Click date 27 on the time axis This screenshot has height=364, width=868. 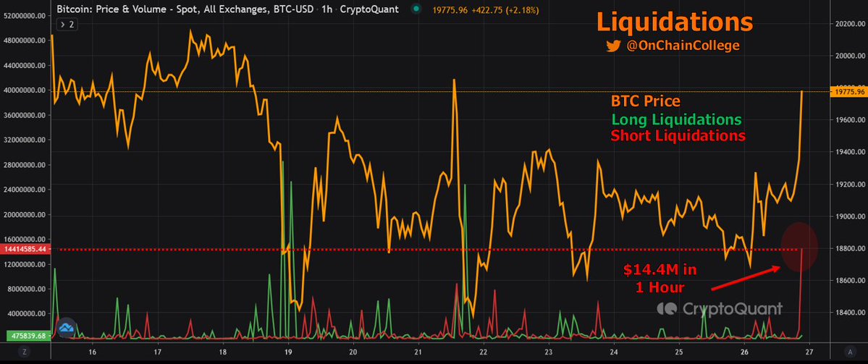click(809, 352)
